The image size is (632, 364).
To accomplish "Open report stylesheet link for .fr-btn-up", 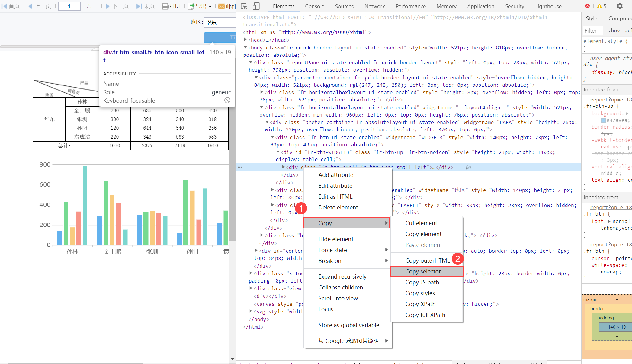I will click(611, 100).
